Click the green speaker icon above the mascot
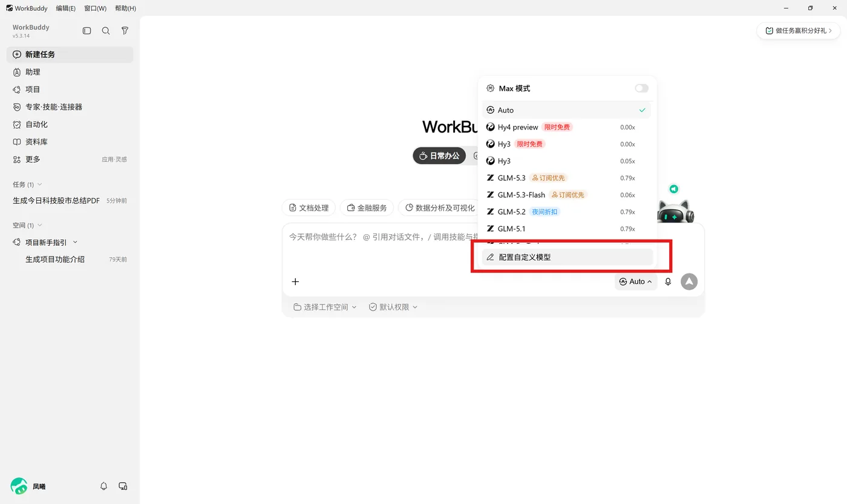 (673, 189)
